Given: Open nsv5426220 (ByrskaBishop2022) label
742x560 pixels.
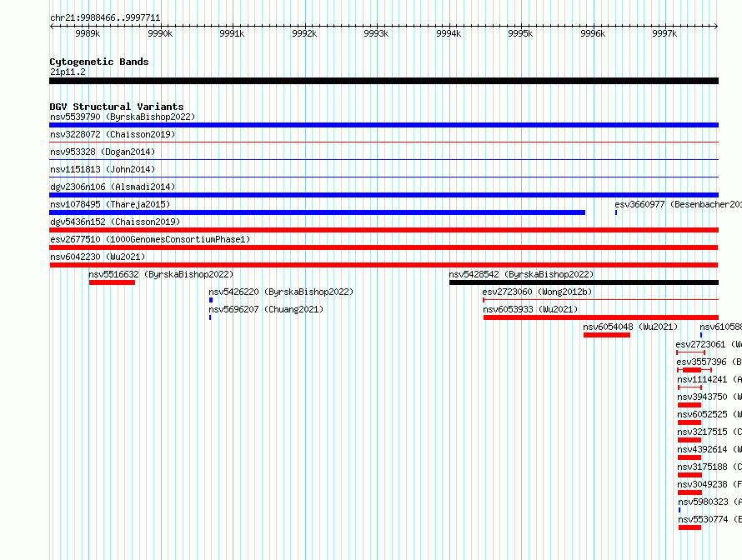Looking at the screenshot, I should point(281,292).
